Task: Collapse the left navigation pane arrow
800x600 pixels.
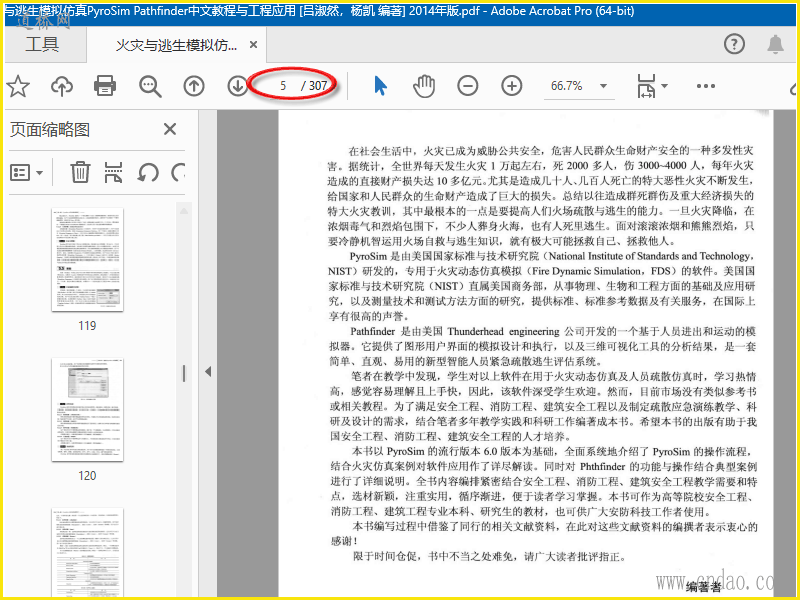Action: [208, 371]
